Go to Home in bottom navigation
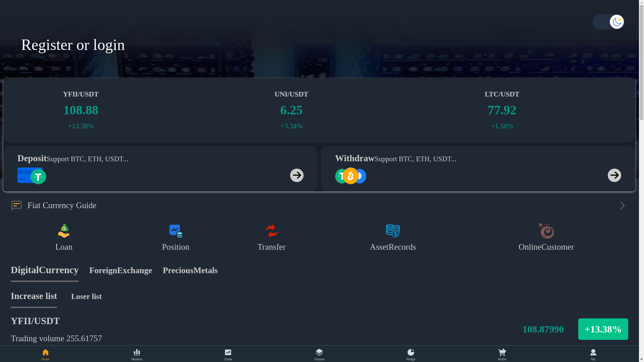The height and width of the screenshot is (362, 644). [46, 354]
